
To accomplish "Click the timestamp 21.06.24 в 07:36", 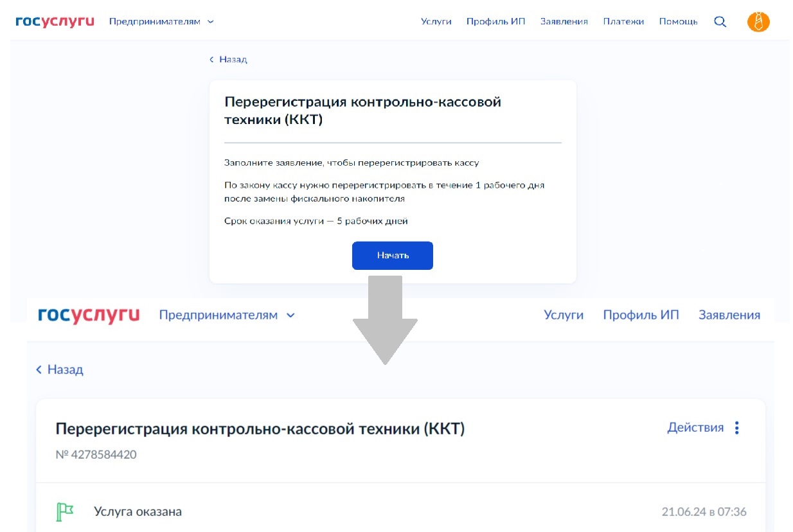I will pyautogui.click(x=704, y=512).
